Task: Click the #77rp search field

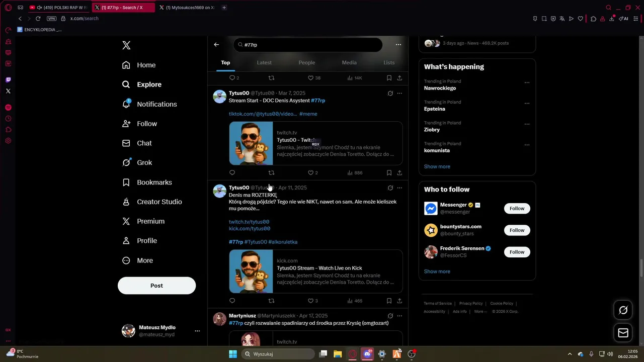Action: (308, 45)
